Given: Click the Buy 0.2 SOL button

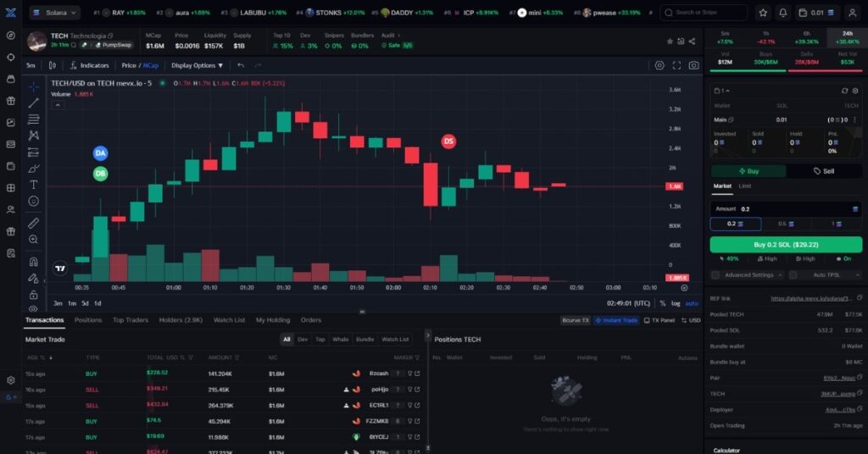Looking at the screenshot, I should (786, 245).
